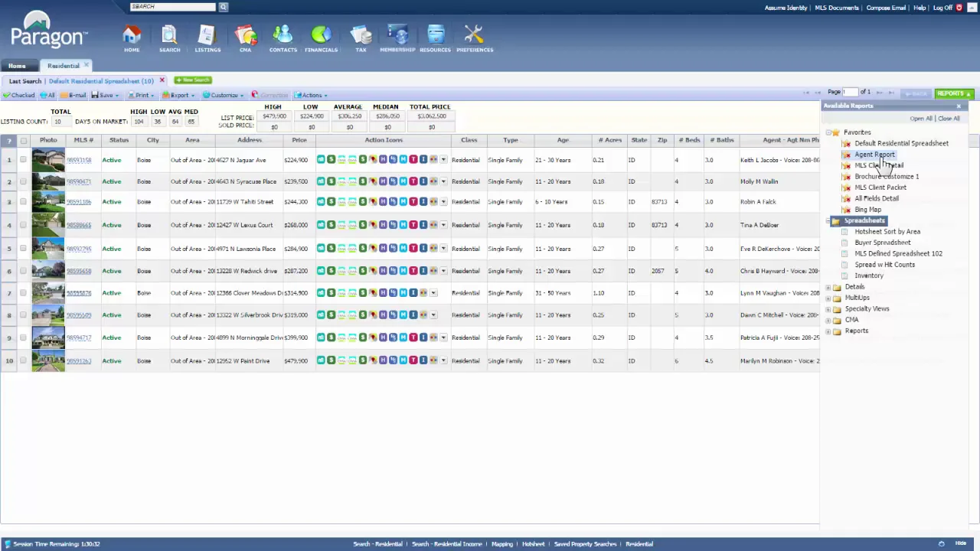
Task: Expand the Specialty Views folder
Action: [828, 309]
